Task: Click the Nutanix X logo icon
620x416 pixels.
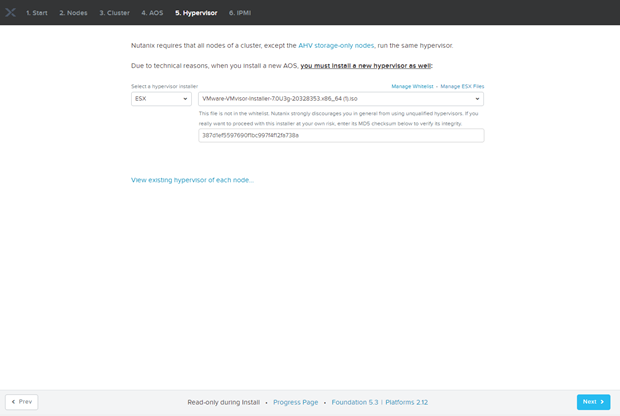Action: click(10, 13)
